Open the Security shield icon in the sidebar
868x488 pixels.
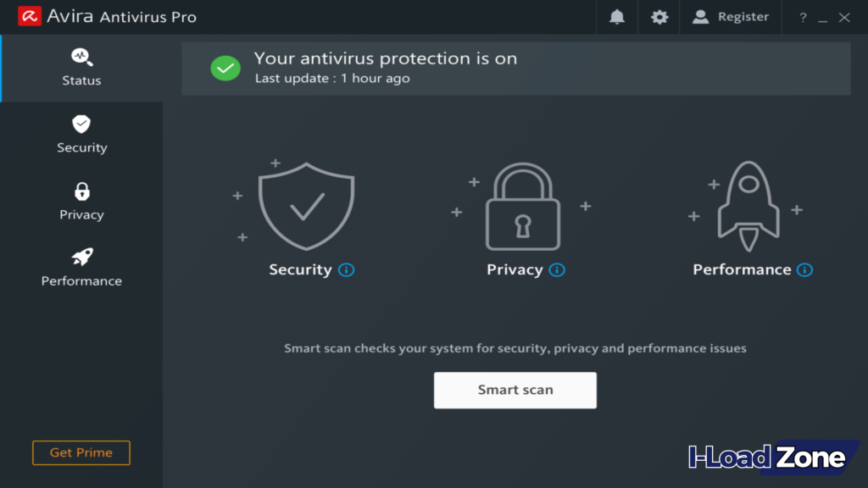[81, 125]
